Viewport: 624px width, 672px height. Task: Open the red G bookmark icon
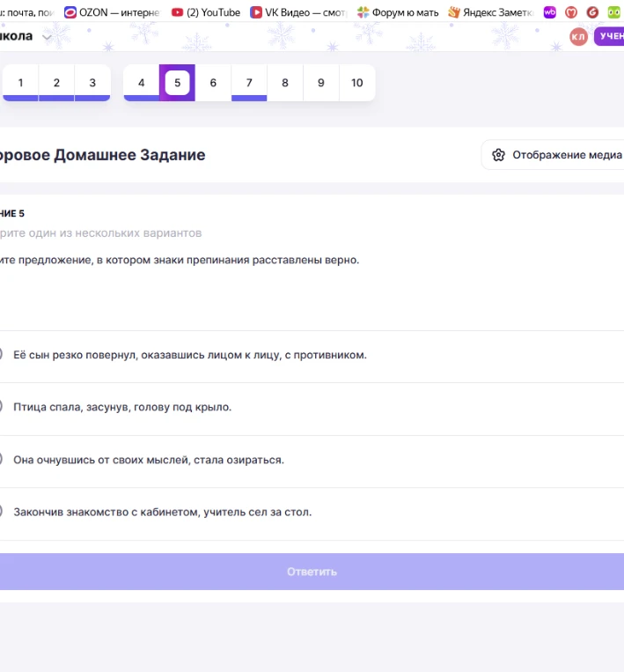(592, 12)
